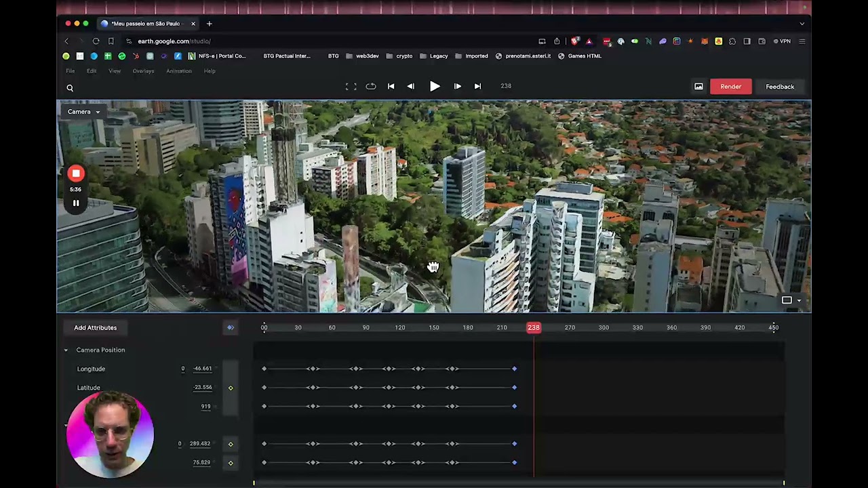Collapse Camera Position group
Screen dimensions: 868x488
point(66,350)
